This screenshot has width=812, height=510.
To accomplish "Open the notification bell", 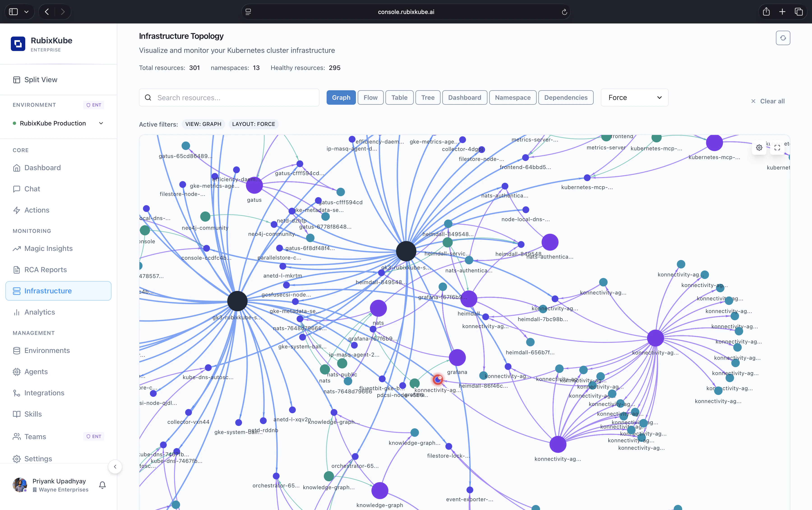I will (x=102, y=485).
